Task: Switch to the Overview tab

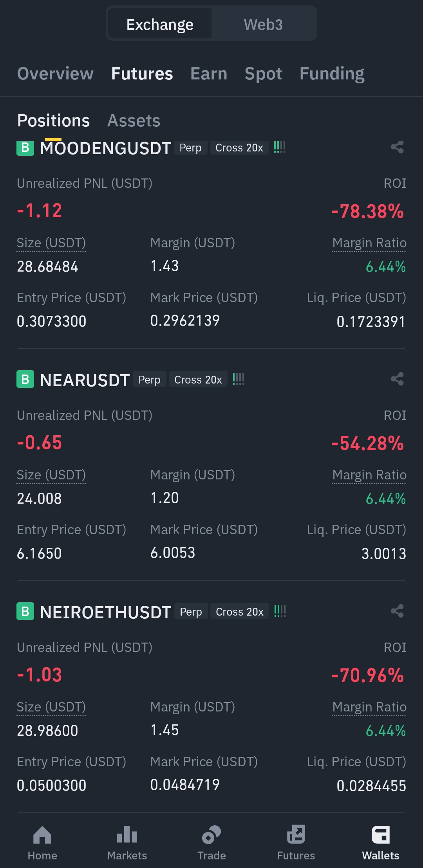Action: [x=55, y=74]
